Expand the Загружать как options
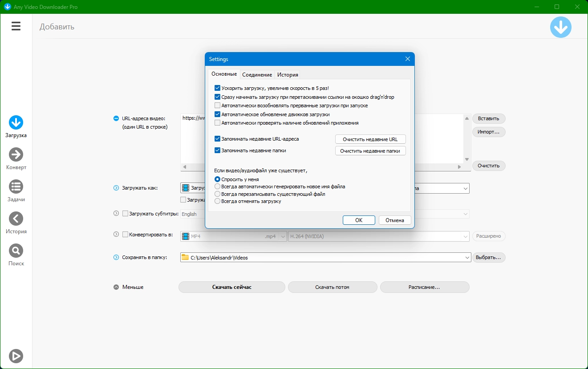Image resolution: width=588 pixels, height=369 pixels. coord(116,188)
